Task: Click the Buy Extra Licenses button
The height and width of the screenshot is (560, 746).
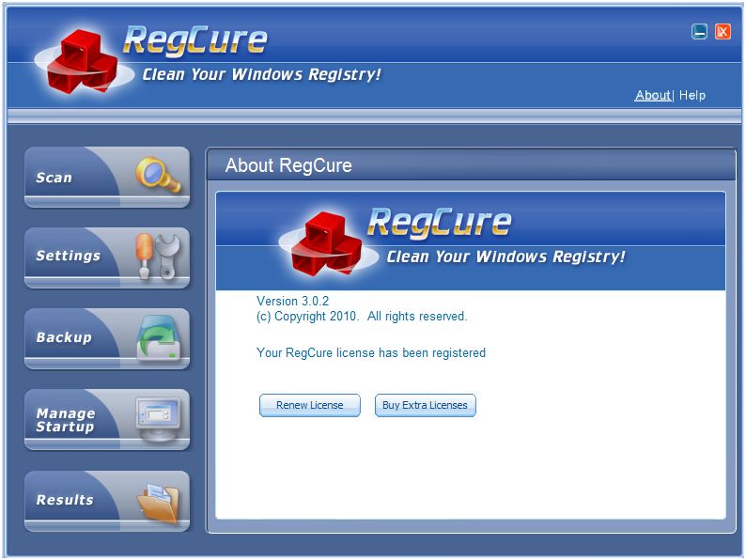Action: tap(425, 405)
